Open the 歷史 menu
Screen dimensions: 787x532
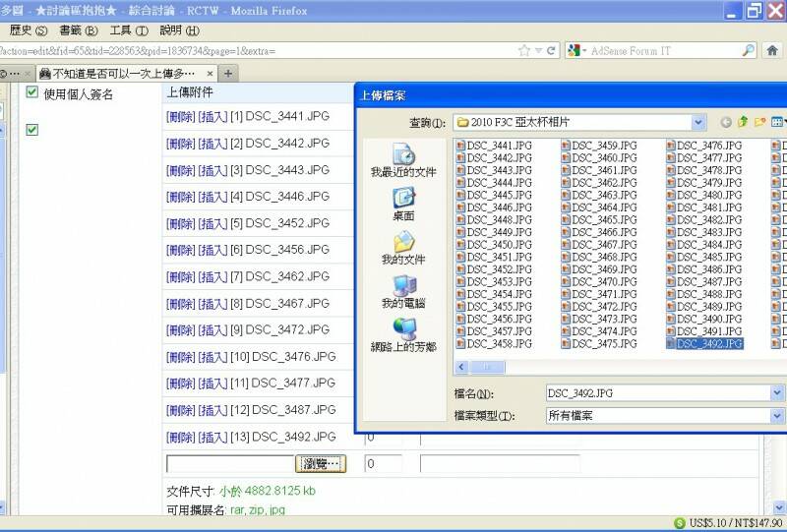point(29,30)
